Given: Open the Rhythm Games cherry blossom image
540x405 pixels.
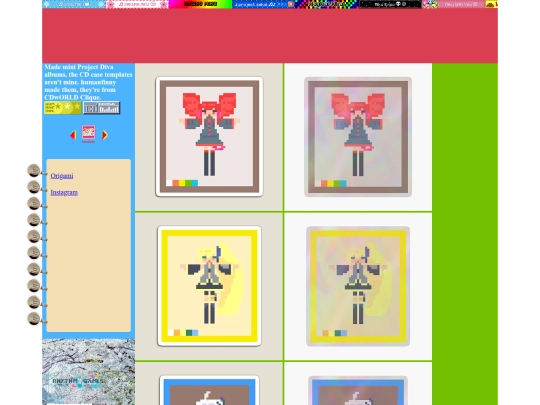Looking at the screenshot, I should [x=89, y=372].
